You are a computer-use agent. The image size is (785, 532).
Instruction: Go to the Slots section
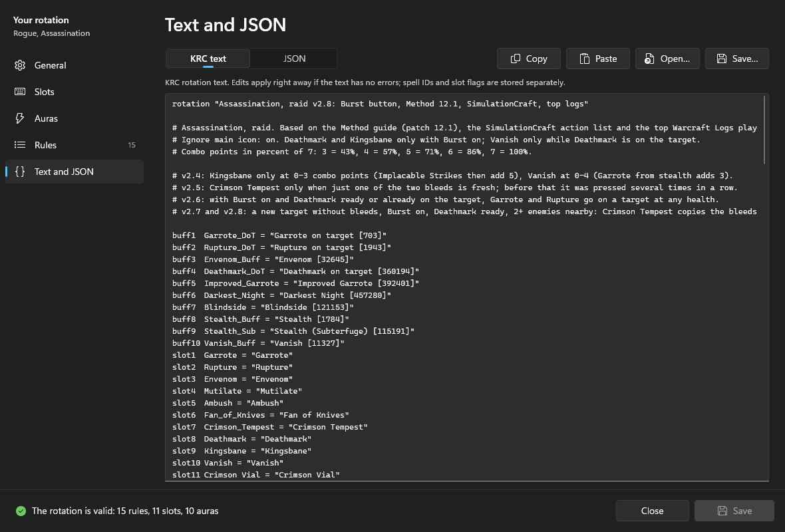(74, 92)
